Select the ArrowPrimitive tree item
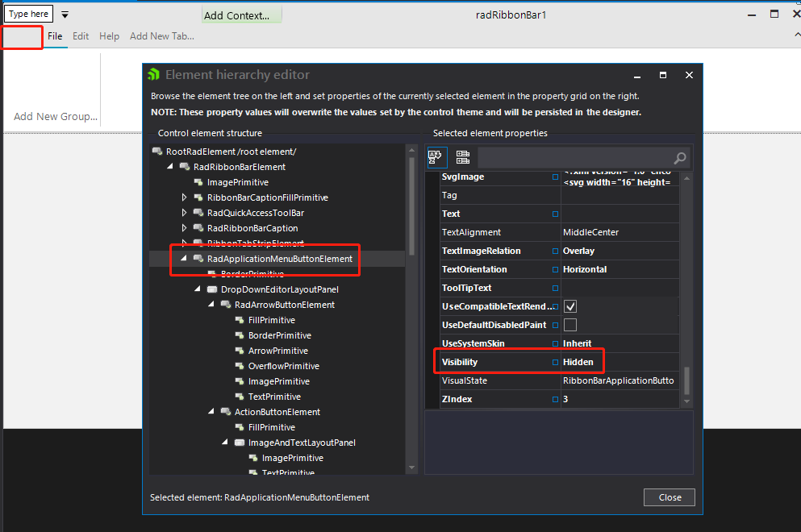801x532 pixels. coord(277,351)
